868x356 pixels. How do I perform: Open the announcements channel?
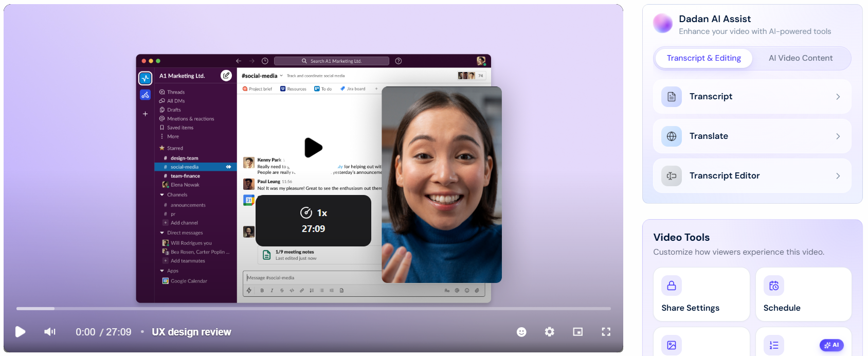click(x=188, y=205)
